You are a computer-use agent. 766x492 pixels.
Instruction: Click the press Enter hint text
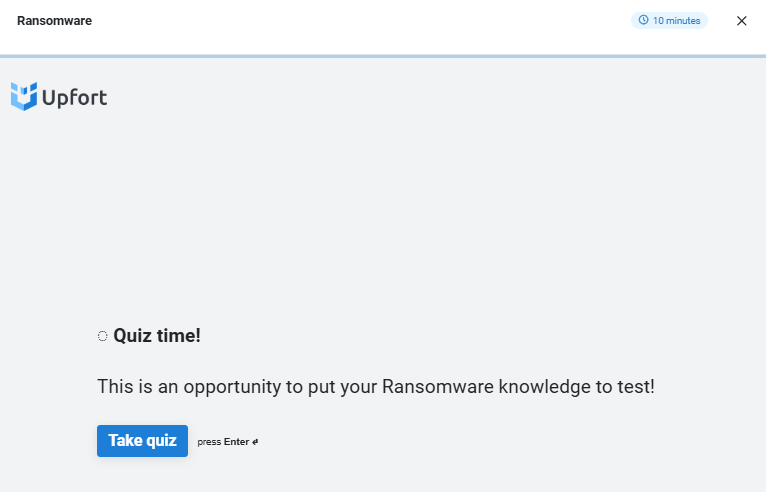click(x=228, y=442)
